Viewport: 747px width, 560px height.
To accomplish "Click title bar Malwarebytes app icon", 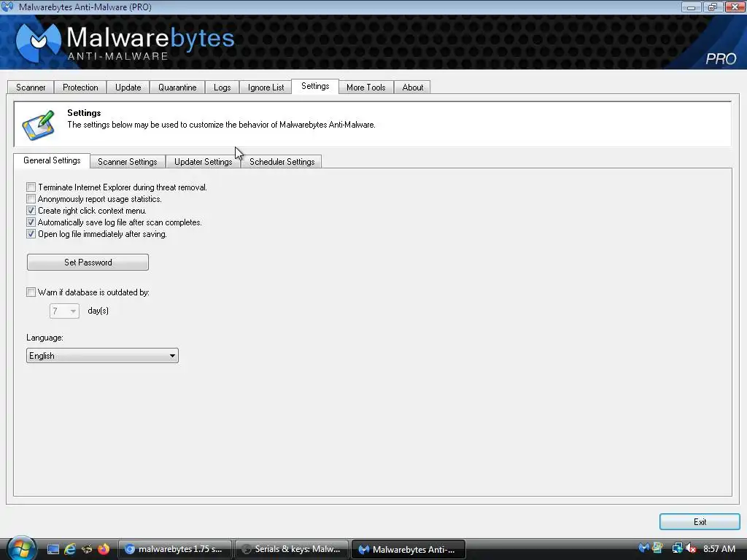I will [x=7, y=7].
